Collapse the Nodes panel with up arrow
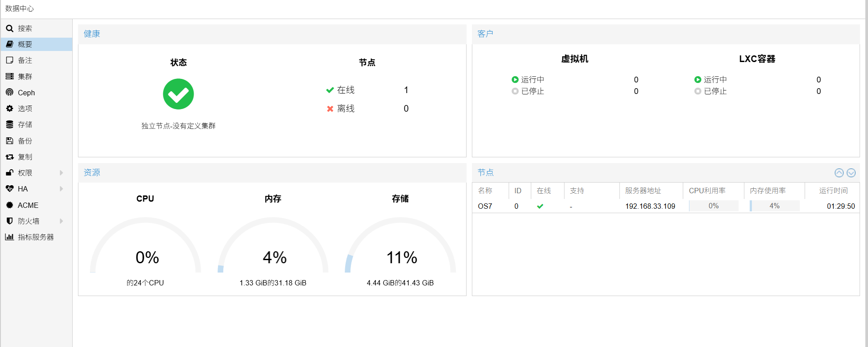Viewport: 868px width, 347px height. tap(839, 173)
